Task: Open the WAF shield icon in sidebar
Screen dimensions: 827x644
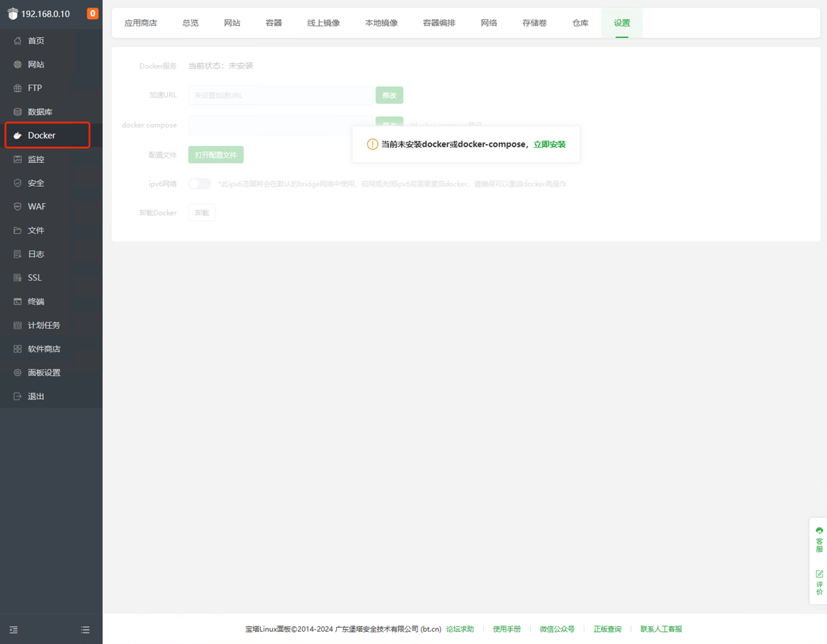Action: (x=17, y=207)
